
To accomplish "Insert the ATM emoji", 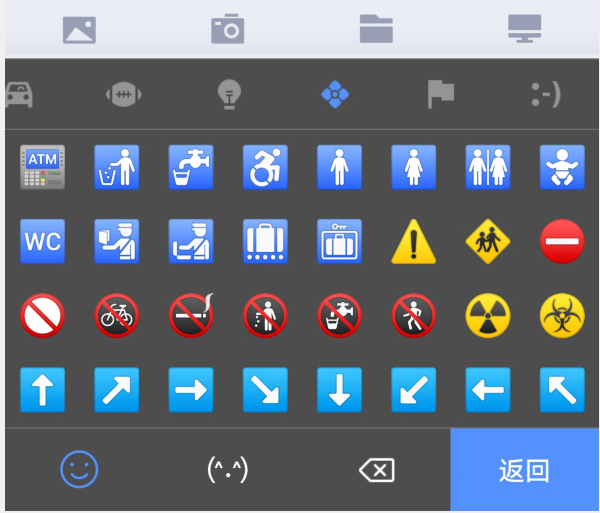I will coord(42,166).
